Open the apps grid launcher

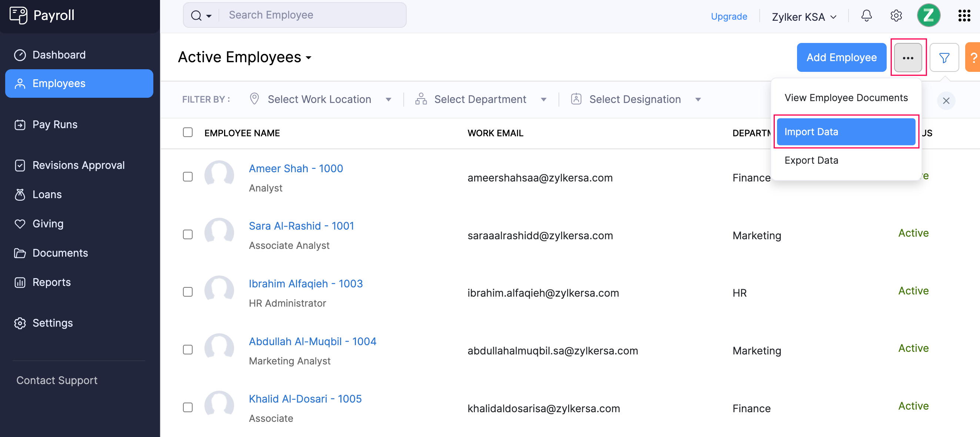pyautogui.click(x=964, y=16)
